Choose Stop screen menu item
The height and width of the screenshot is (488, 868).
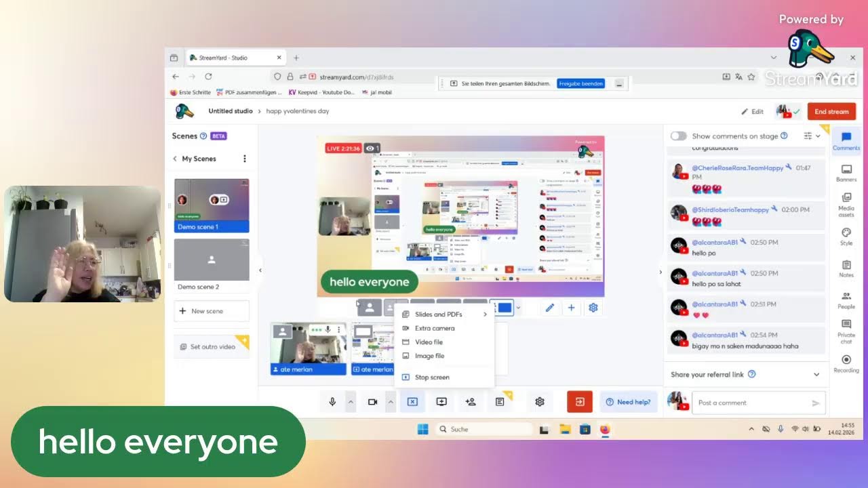coord(444,377)
